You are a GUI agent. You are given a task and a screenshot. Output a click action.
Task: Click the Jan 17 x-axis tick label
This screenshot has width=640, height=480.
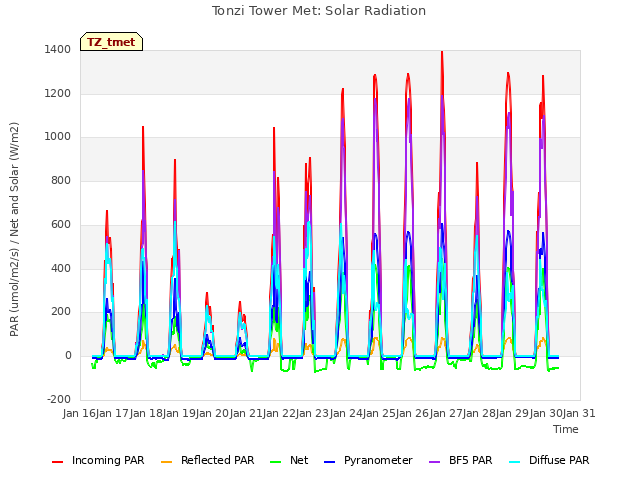pos(113,413)
